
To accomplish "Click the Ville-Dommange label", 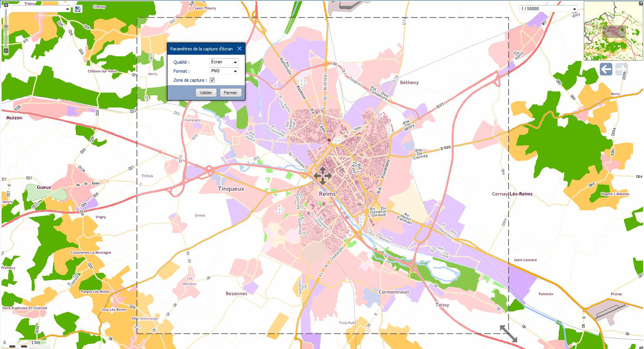I will coord(145,319).
